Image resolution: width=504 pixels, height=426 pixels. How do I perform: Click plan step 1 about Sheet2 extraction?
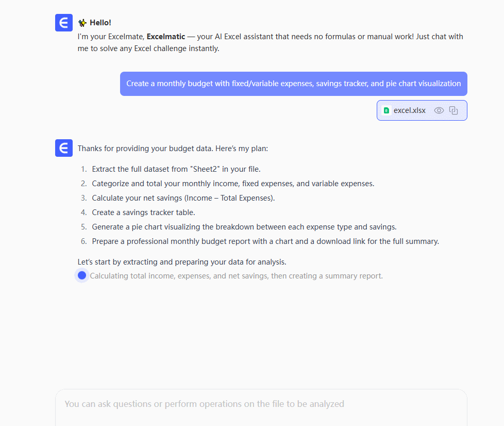(176, 169)
